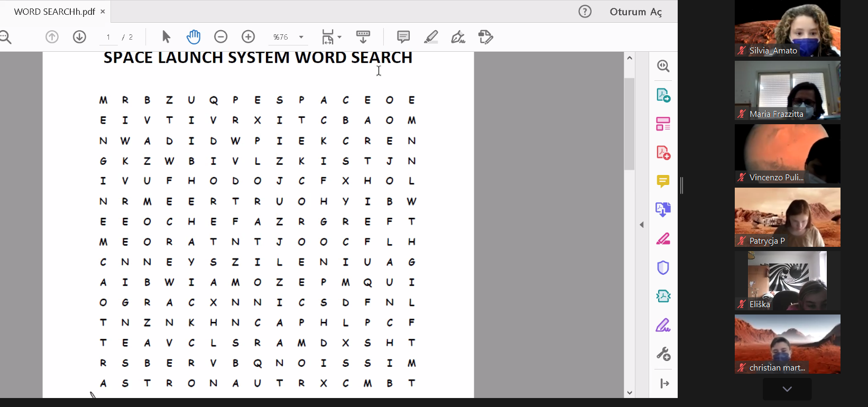The width and height of the screenshot is (868, 407).
Task: Open the zoom percentage dropdown
Action: pyautogui.click(x=301, y=37)
